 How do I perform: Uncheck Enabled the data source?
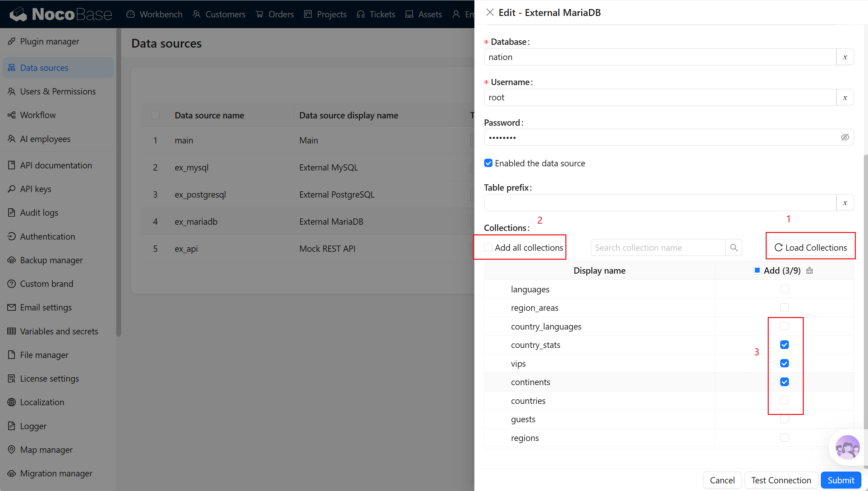(x=488, y=163)
